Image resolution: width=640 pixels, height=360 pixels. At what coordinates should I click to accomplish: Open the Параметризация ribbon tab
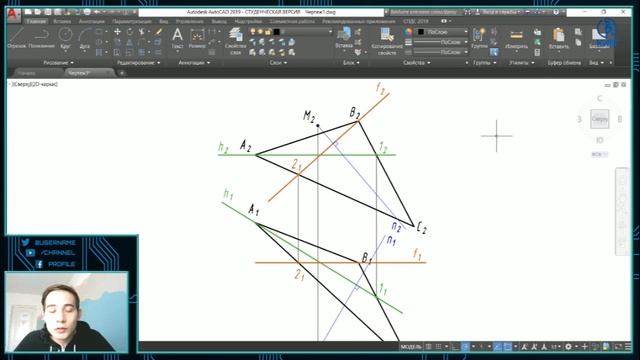132,21
